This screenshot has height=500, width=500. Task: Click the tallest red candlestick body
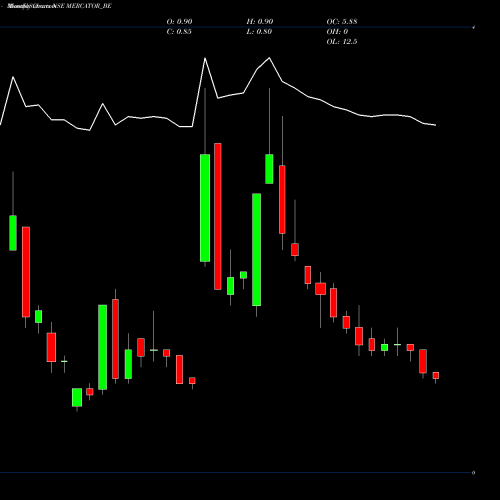218,216
